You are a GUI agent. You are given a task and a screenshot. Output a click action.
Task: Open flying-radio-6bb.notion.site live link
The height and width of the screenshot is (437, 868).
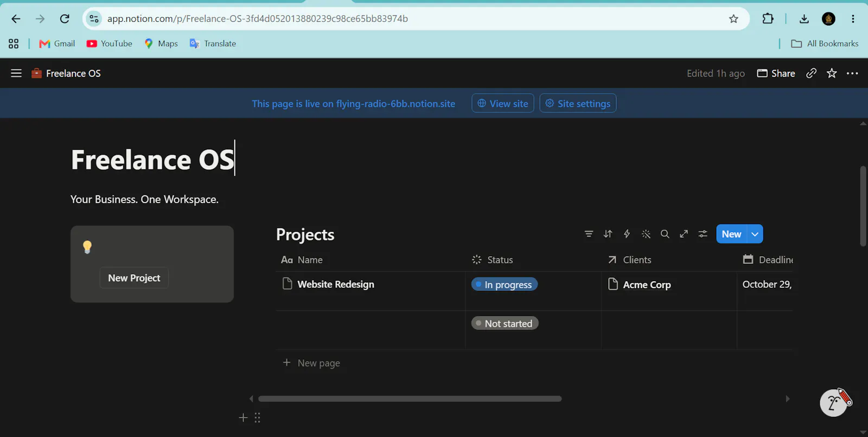pos(395,104)
